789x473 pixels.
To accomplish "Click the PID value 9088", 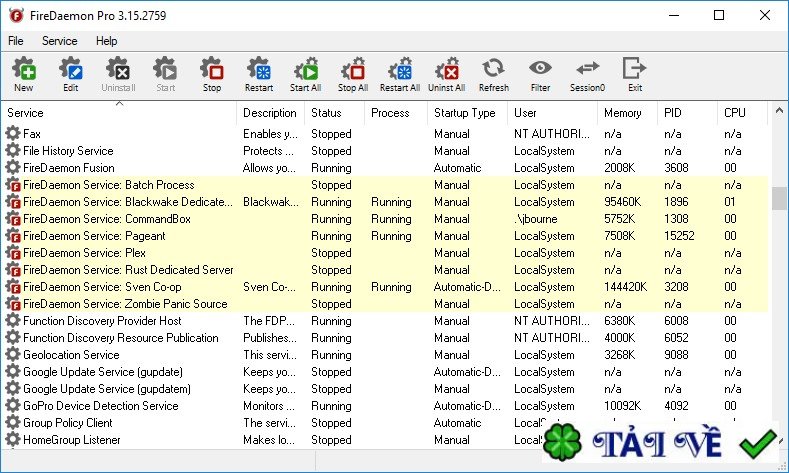I will coord(676,355).
